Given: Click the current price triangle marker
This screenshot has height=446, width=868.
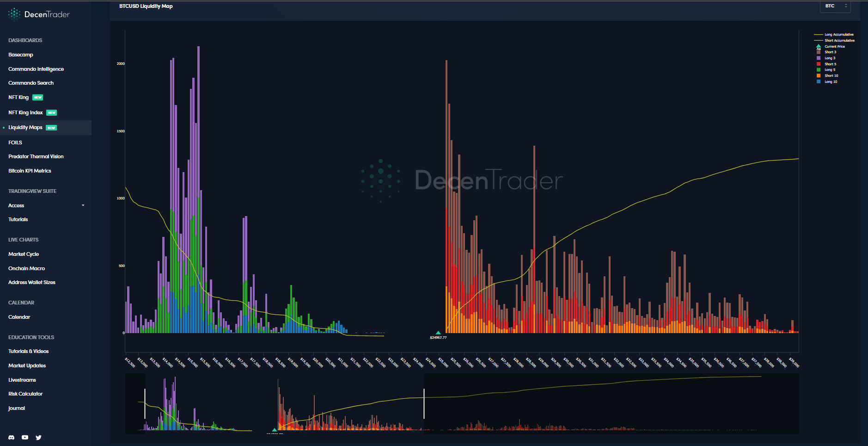Looking at the screenshot, I should (x=438, y=333).
